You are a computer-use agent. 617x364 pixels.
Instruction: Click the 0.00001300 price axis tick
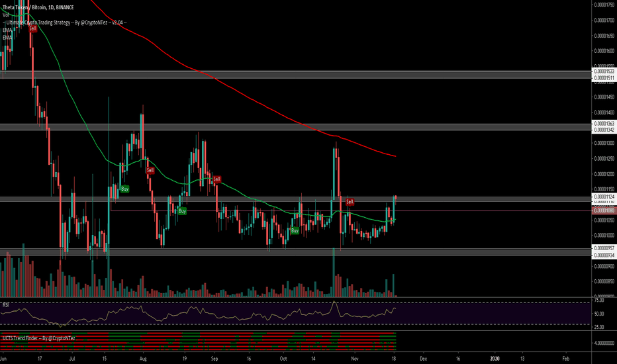click(x=604, y=143)
